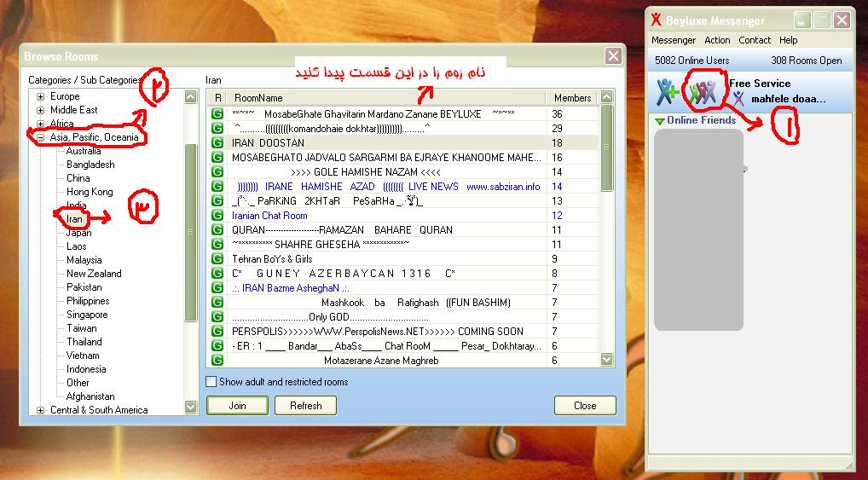
Task: Click the G icon of IRANE HAMISHE AZAD
Action: [217, 186]
